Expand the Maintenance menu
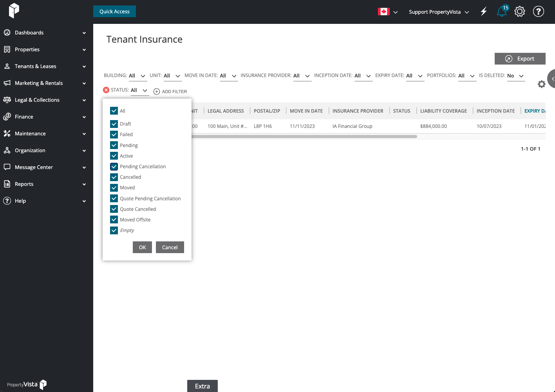Viewport: 555px width, 392px height. pyautogui.click(x=84, y=134)
